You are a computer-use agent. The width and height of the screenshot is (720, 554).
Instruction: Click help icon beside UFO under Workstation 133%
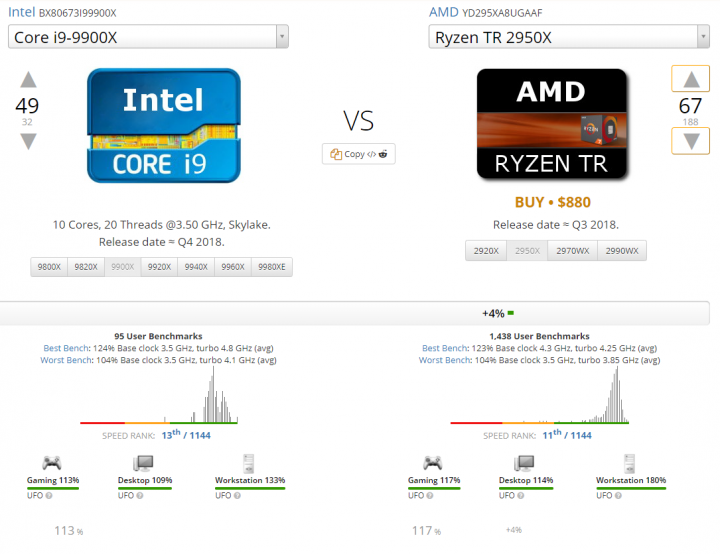(x=237, y=496)
